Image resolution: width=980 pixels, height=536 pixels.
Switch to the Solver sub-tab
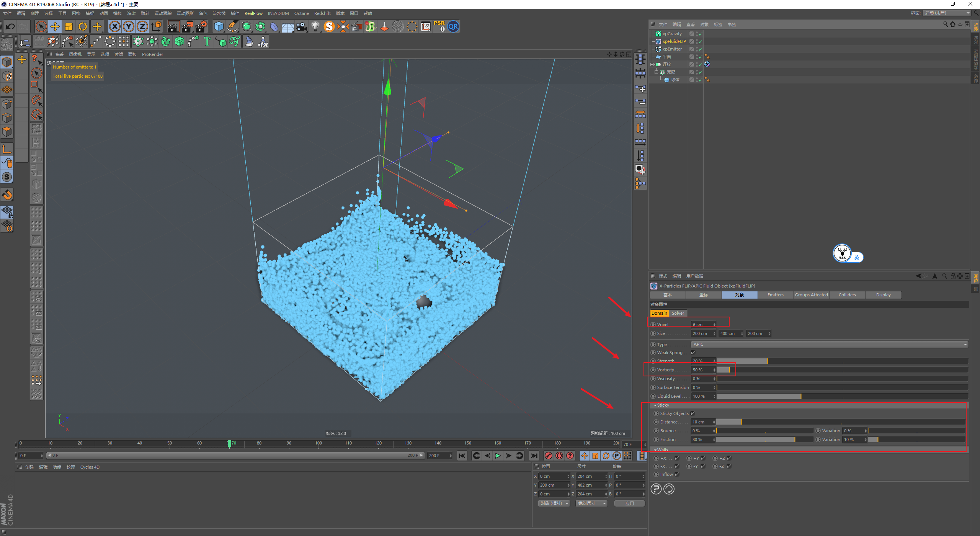point(678,313)
